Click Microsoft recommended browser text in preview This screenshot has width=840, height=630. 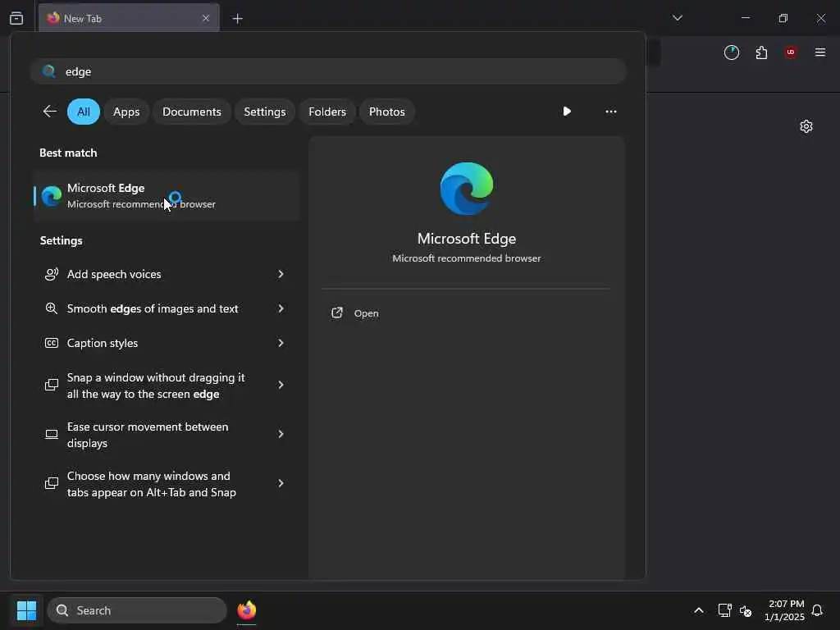click(x=467, y=258)
